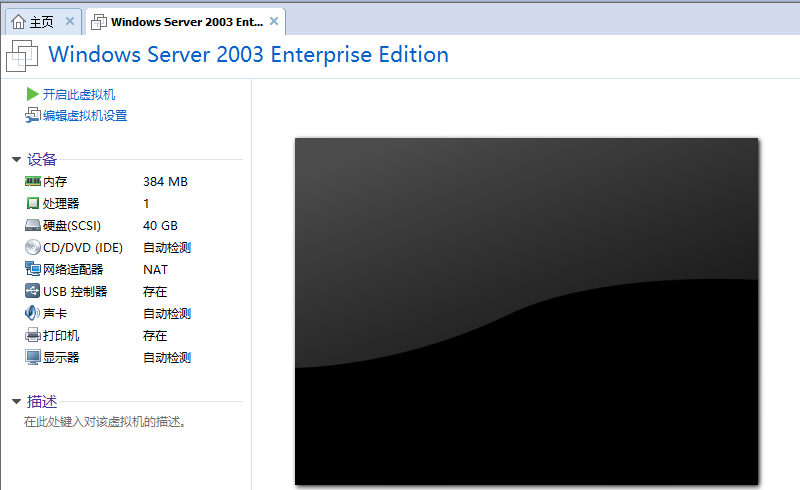Image resolution: width=800 pixels, height=490 pixels.
Task: Click 存在 value for USB 控制器
Action: (x=155, y=291)
